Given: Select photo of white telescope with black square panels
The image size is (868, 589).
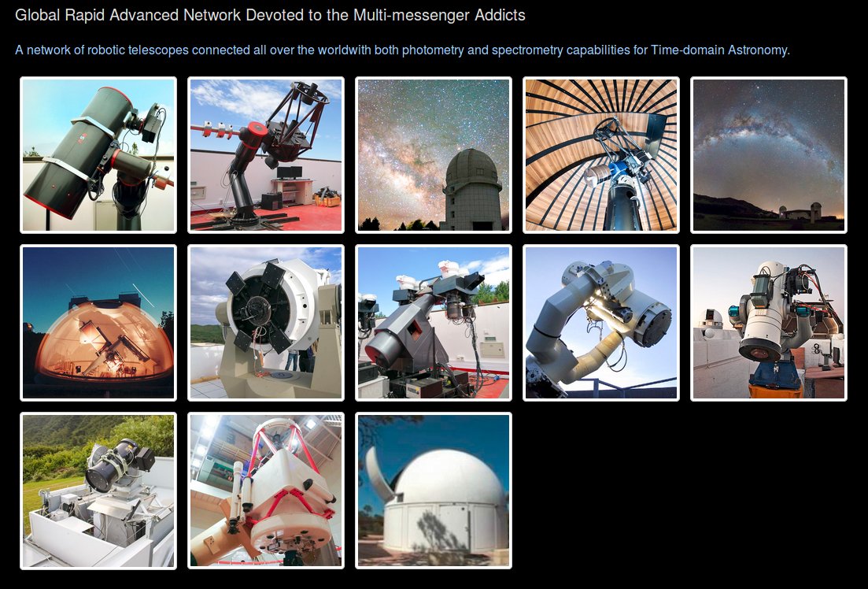Looking at the screenshot, I should tap(266, 323).
